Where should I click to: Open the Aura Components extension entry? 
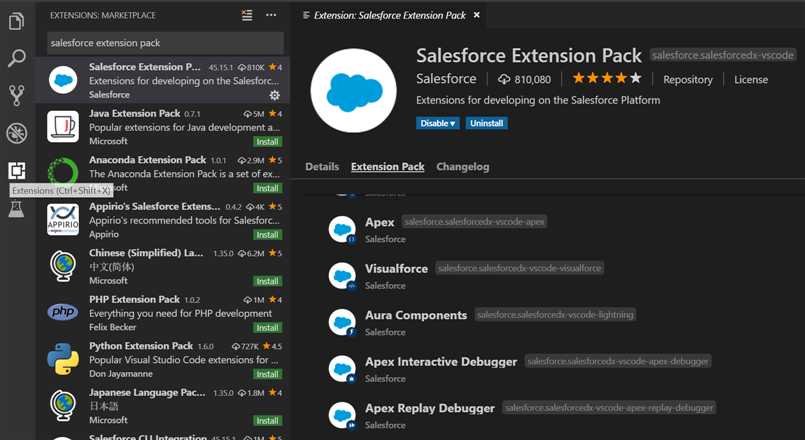[416, 315]
